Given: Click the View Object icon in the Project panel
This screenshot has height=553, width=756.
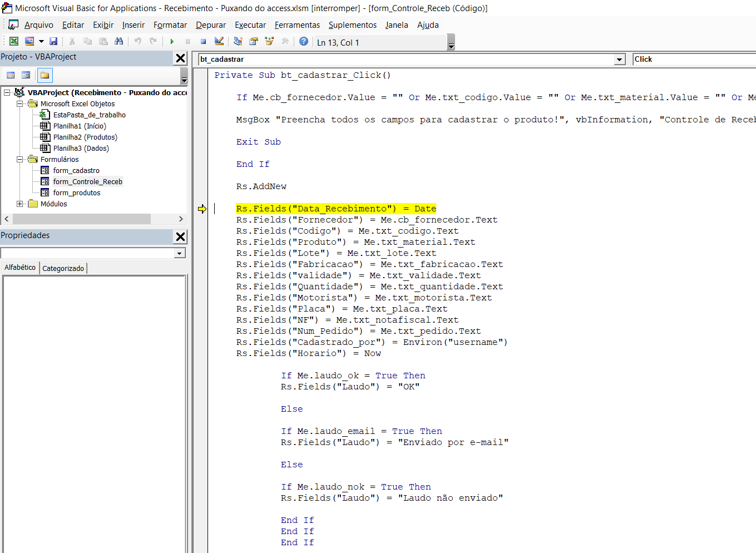Looking at the screenshot, I should coord(26,75).
